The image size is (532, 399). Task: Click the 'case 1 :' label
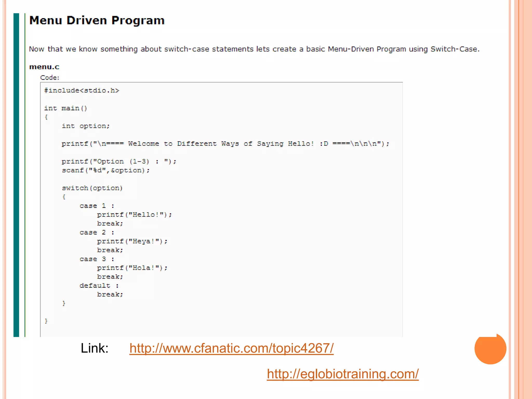97,206
